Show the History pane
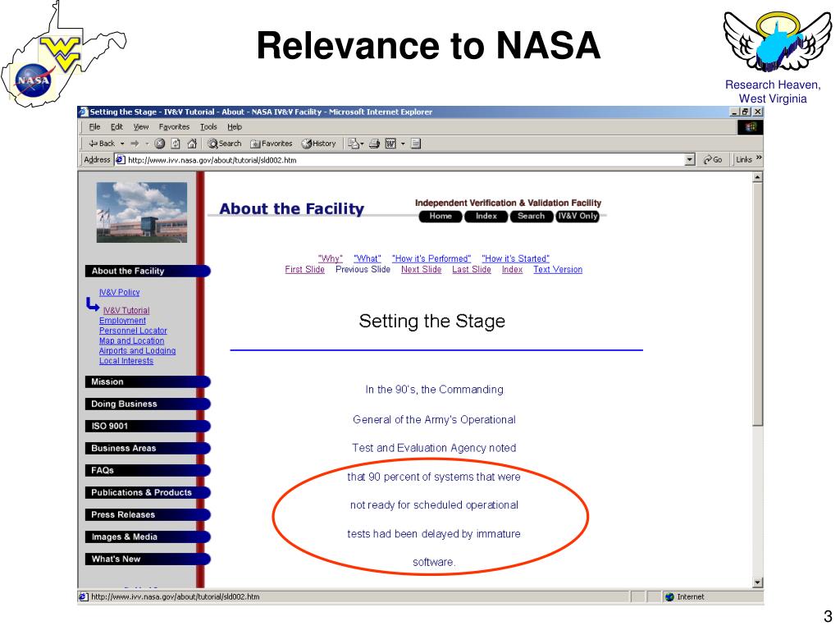 point(318,144)
